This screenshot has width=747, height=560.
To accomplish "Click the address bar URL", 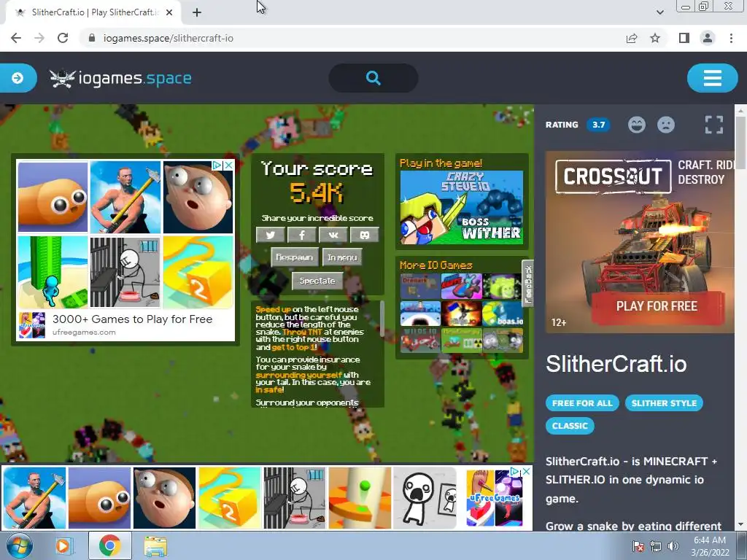I will 169,38.
